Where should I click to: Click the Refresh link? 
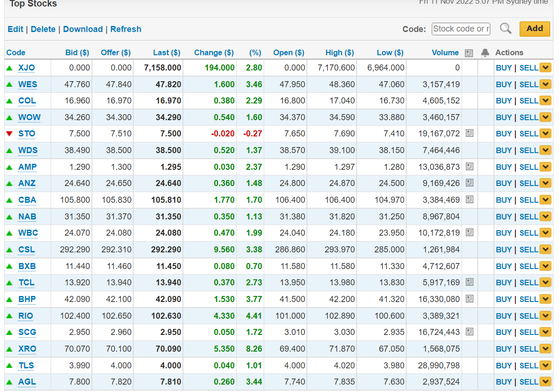(125, 29)
